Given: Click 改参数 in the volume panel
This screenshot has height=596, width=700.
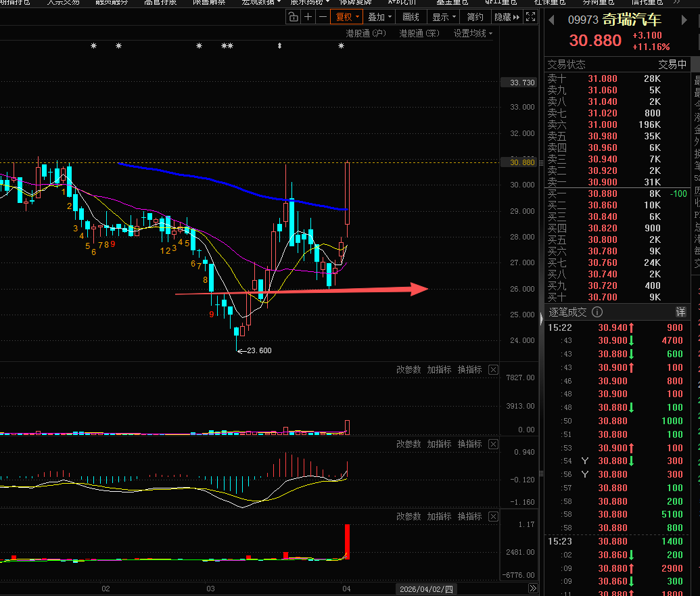Looking at the screenshot, I should pos(409,369).
